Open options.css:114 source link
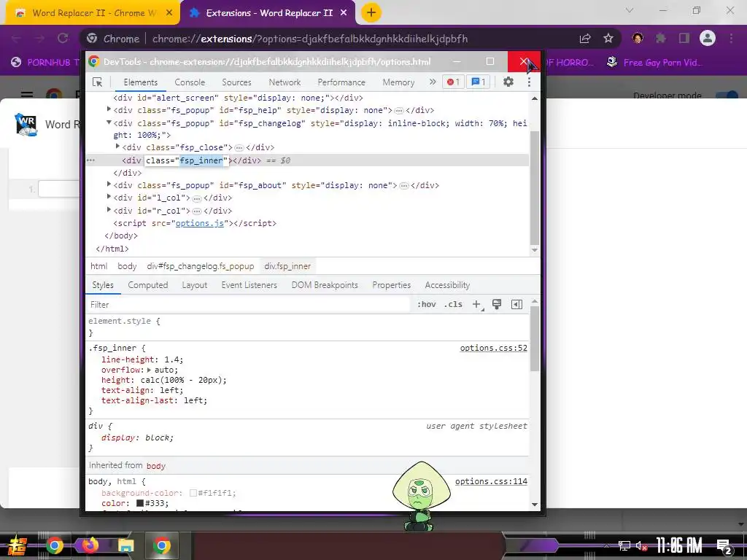This screenshot has height=560, width=747. pos(491,481)
